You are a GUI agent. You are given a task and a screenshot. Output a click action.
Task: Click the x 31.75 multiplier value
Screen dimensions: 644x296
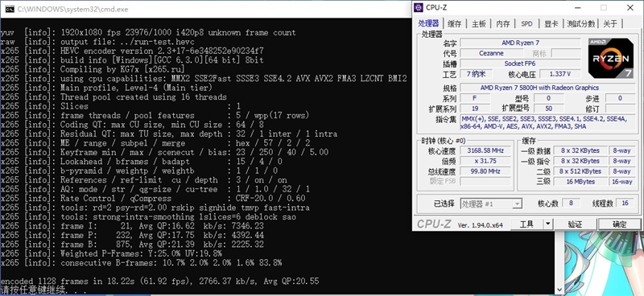point(485,161)
